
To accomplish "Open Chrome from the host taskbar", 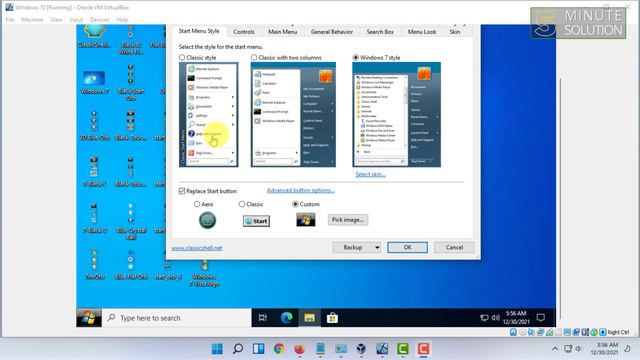I will 279,349.
